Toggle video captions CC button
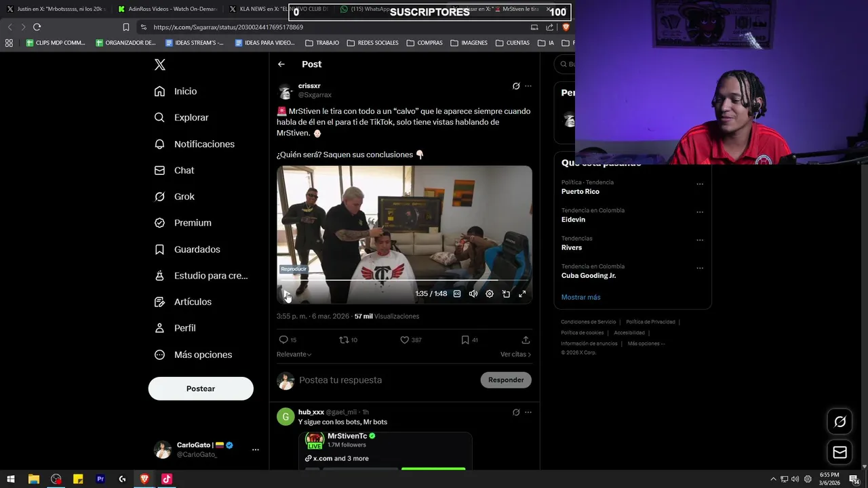This screenshot has width=868, height=488. point(457,294)
